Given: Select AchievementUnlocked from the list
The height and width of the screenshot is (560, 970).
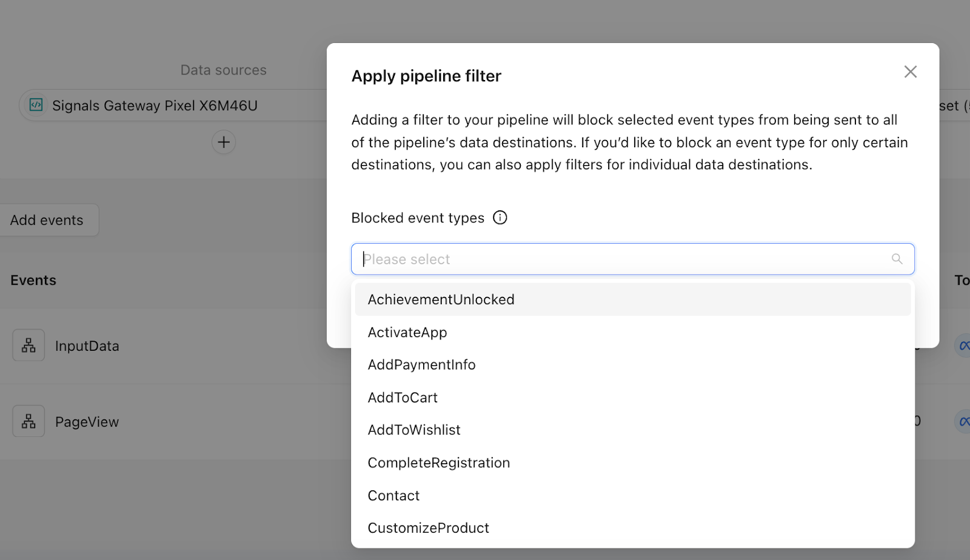Looking at the screenshot, I should click(x=632, y=299).
